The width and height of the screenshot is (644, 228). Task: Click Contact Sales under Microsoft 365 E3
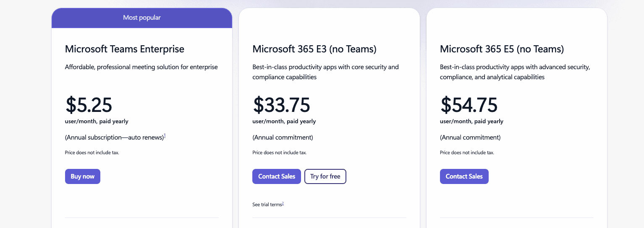click(277, 176)
